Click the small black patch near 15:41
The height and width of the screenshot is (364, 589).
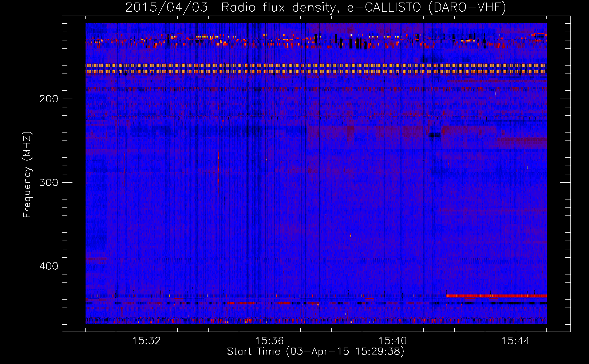(x=434, y=135)
